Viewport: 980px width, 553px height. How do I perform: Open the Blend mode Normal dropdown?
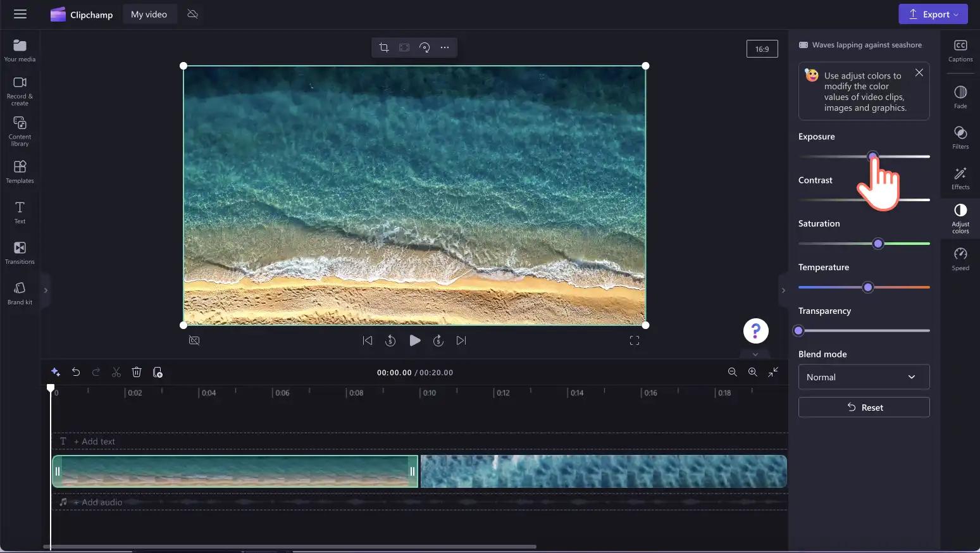tap(864, 377)
